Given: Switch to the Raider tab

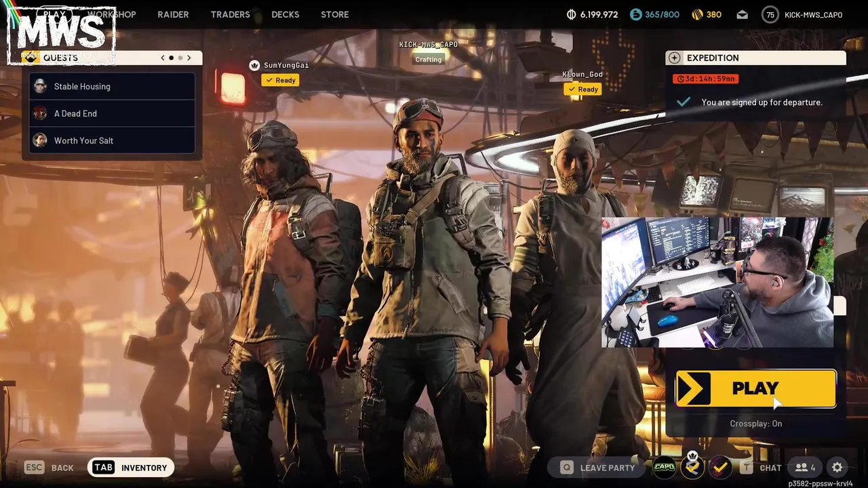Looking at the screenshot, I should tap(173, 14).
